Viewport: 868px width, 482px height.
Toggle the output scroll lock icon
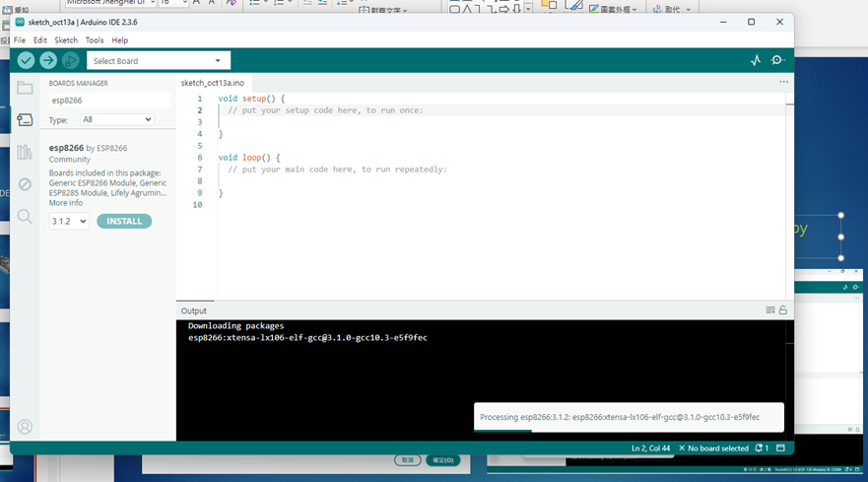click(x=783, y=310)
